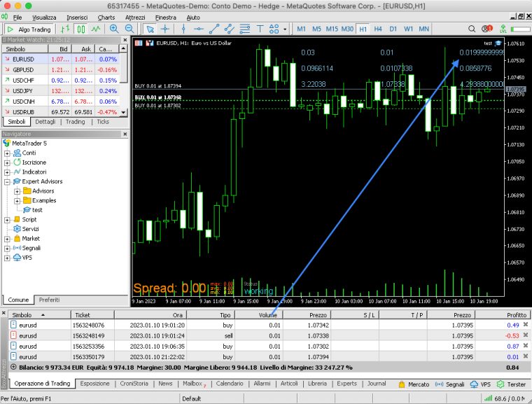Image resolution: width=532 pixels, height=404 pixels.
Task: Collapse the Expert Advisors tree node
Action: 7,181
